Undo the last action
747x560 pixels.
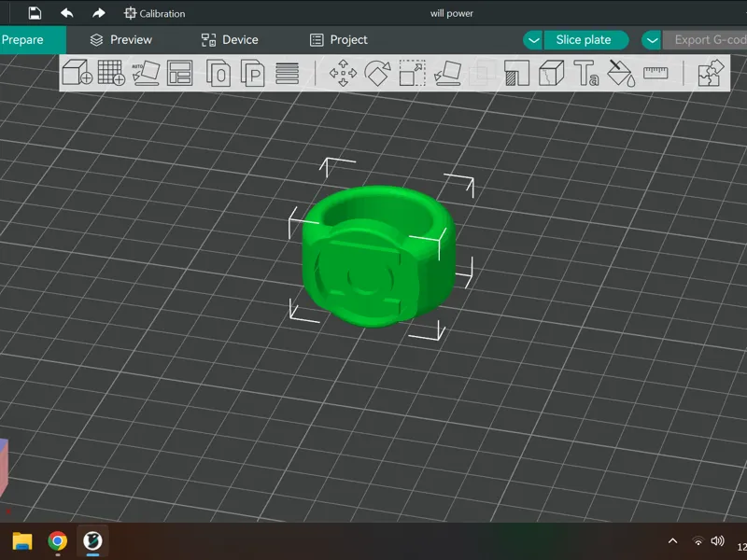click(66, 13)
